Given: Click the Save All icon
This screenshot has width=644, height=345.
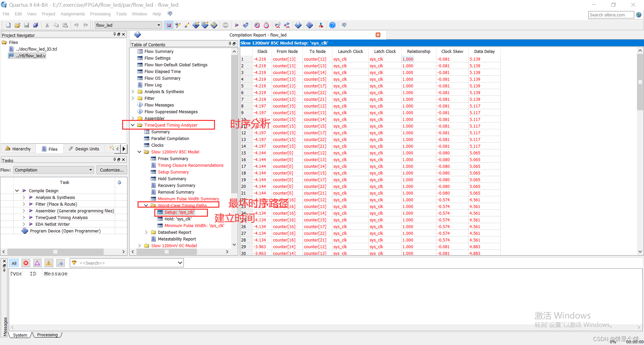Looking at the screenshot, I should [36, 25].
